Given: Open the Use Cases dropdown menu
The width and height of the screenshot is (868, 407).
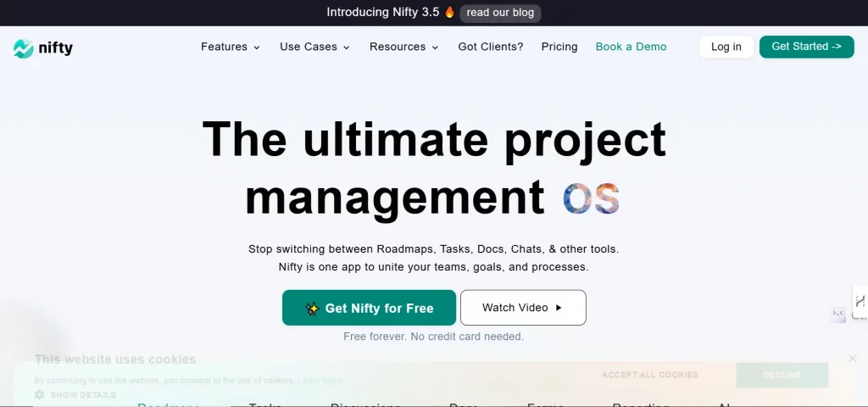Looking at the screenshot, I should tap(314, 47).
